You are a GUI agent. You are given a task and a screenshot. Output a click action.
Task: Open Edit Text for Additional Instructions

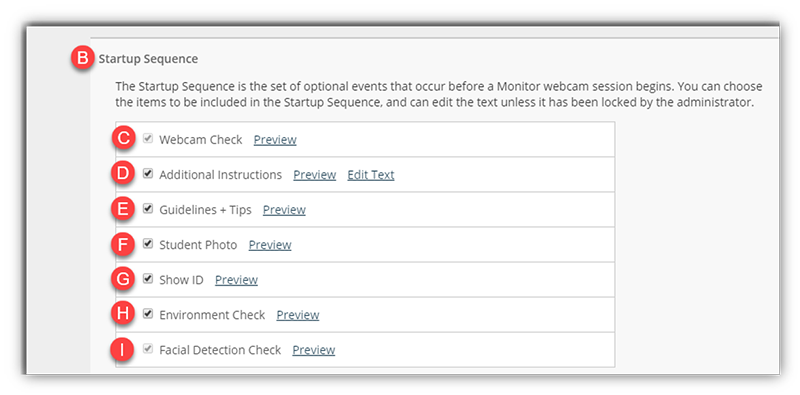pyautogui.click(x=371, y=175)
